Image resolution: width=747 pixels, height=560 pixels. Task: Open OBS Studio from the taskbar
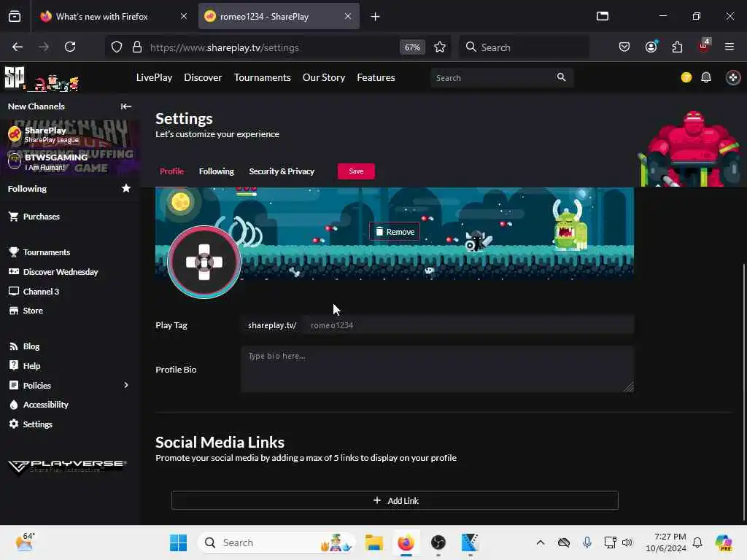tap(438, 542)
